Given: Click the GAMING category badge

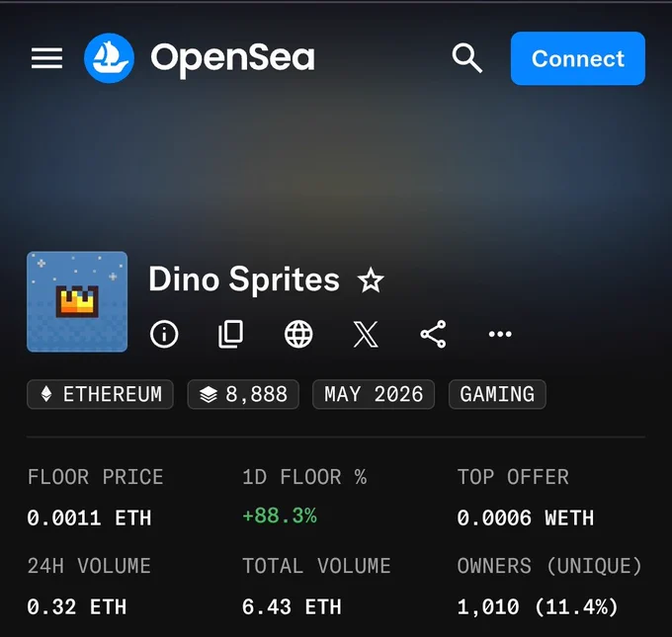Looking at the screenshot, I should (x=497, y=394).
